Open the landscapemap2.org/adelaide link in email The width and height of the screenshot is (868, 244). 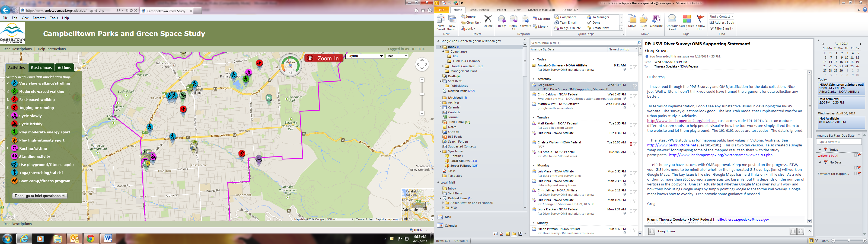[682, 121]
